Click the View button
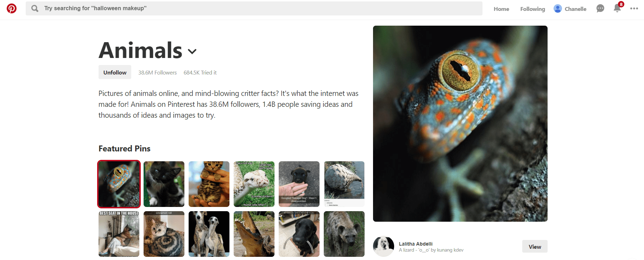The image size is (644, 260). [535, 247]
